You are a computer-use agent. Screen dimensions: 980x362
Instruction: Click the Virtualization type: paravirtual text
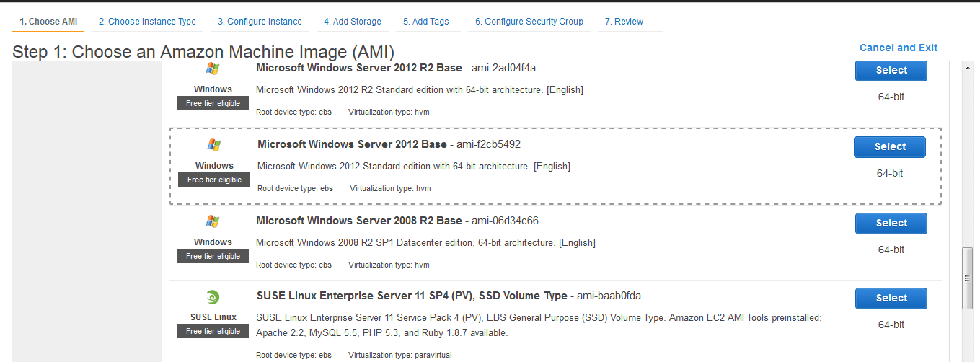pos(400,355)
